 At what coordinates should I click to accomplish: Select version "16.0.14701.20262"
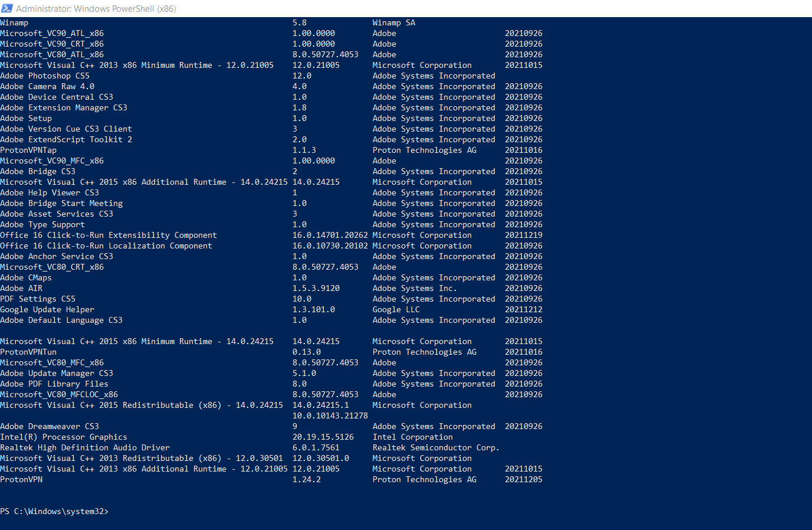point(330,235)
